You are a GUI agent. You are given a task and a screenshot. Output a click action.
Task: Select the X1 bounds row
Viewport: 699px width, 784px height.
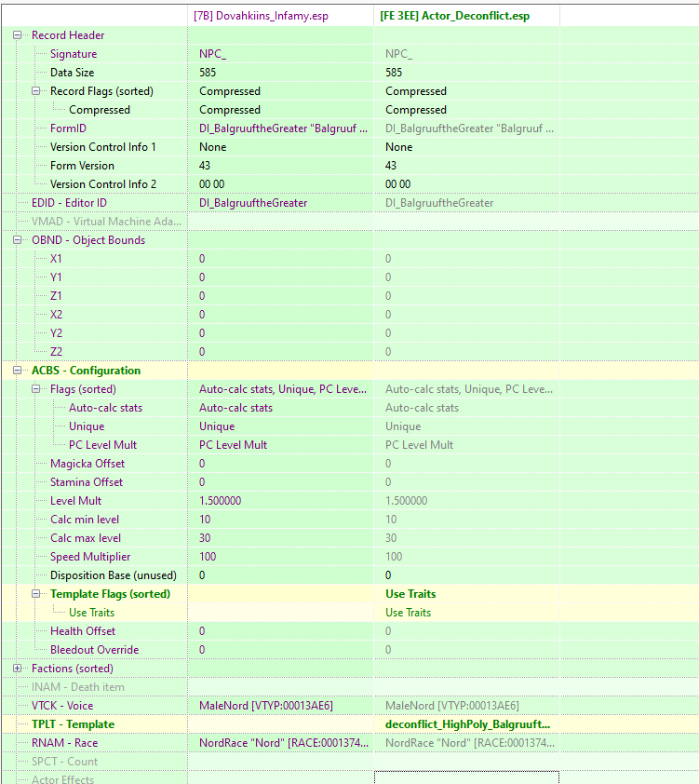pyautogui.click(x=350, y=259)
